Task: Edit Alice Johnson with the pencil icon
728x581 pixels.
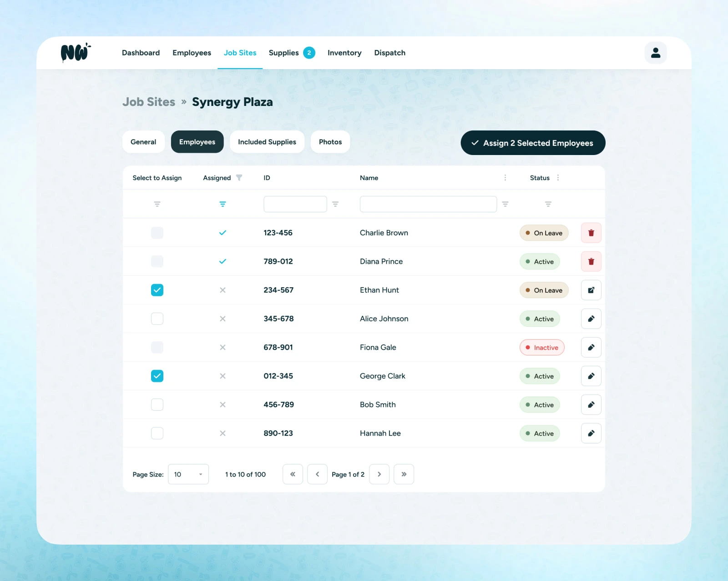Action: 591,319
